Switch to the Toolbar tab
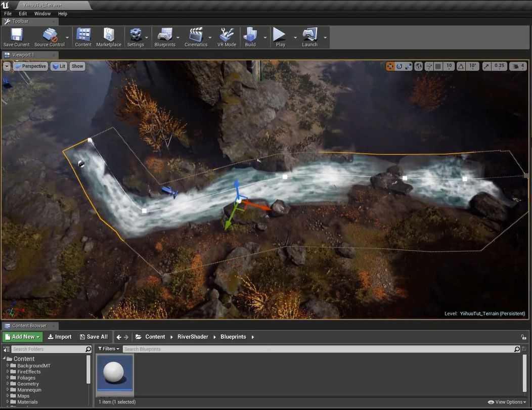This screenshot has width=532, height=410. tap(30, 21)
